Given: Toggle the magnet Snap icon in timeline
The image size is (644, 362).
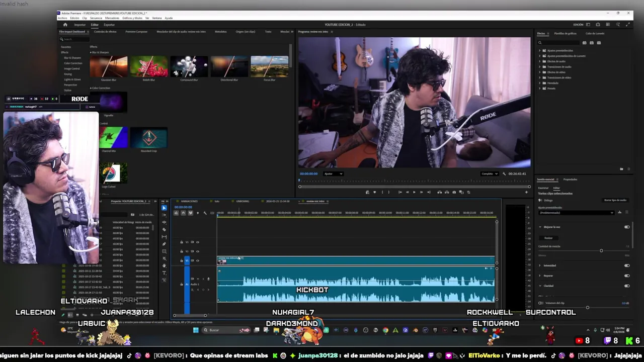Looking at the screenshot, I should coord(183,213).
